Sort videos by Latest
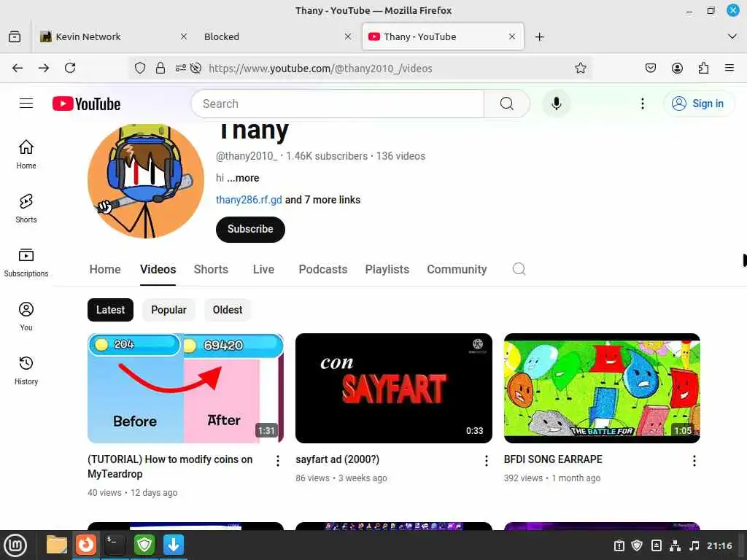Viewport: 747px width, 560px height. (111, 310)
